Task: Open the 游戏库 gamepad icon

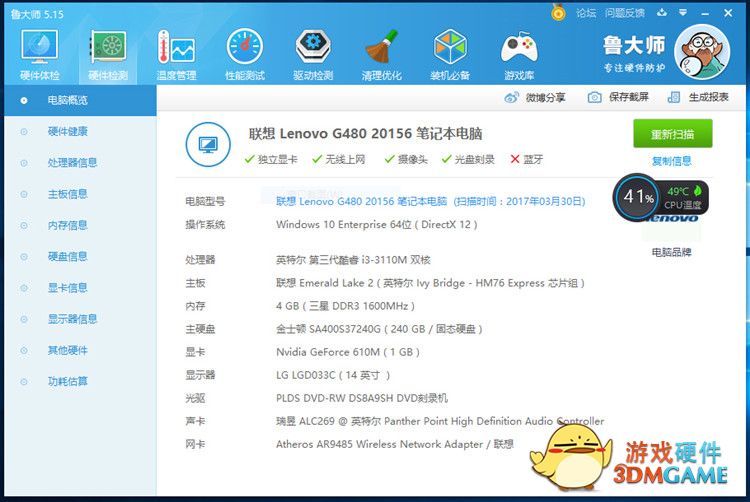Action: (519, 47)
